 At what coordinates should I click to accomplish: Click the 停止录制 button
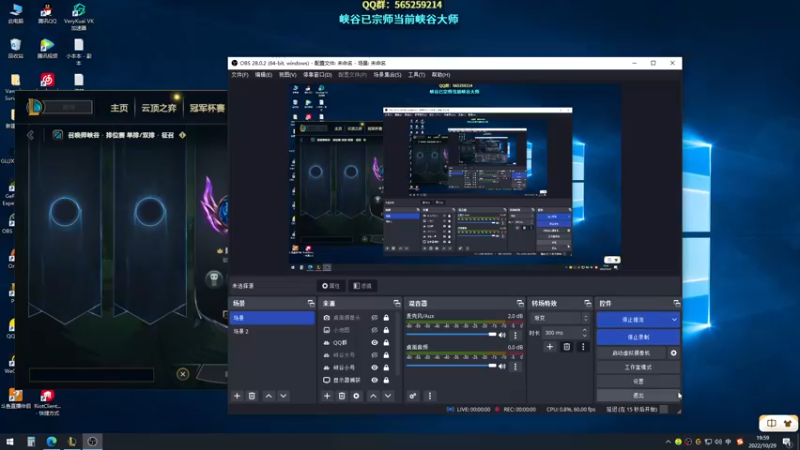(638, 337)
